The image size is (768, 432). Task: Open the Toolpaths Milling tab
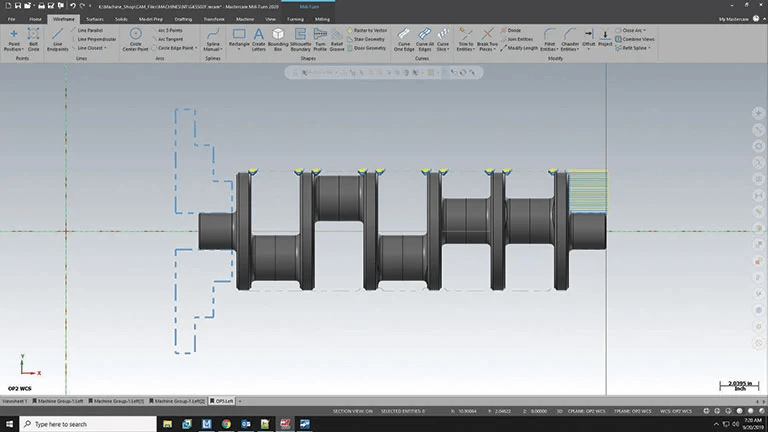323,19
